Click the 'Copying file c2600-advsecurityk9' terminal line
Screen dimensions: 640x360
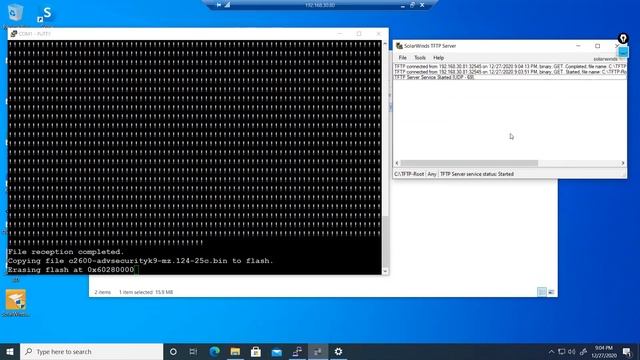140,261
